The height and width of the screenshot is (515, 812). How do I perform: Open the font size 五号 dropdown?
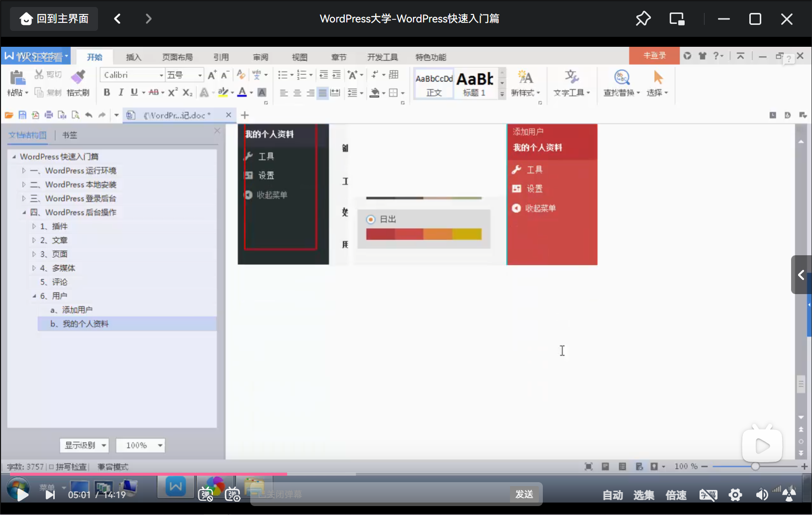click(200, 75)
